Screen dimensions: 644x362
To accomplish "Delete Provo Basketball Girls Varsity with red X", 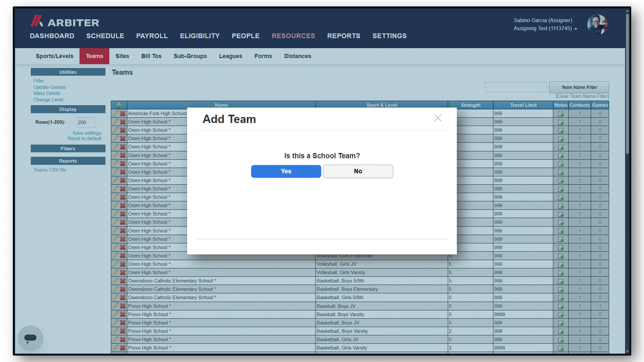I will 123,348.
